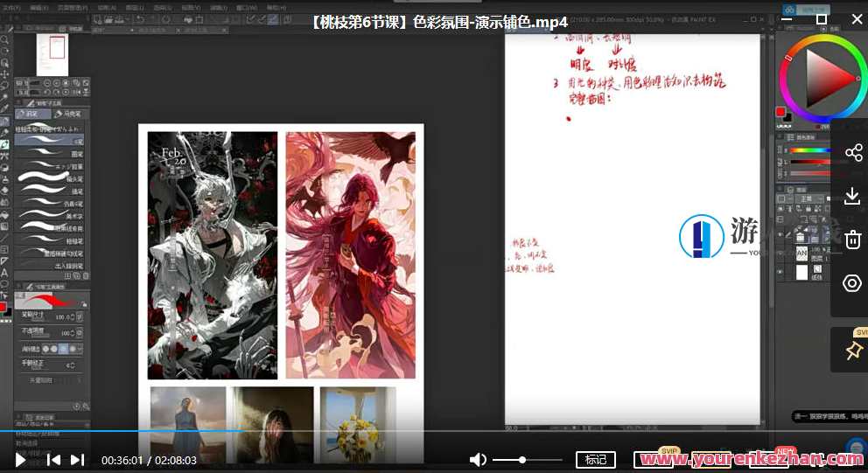Switch to the 马克笔 marker sub tool tab
This screenshot has height=473, width=868.
[68, 114]
